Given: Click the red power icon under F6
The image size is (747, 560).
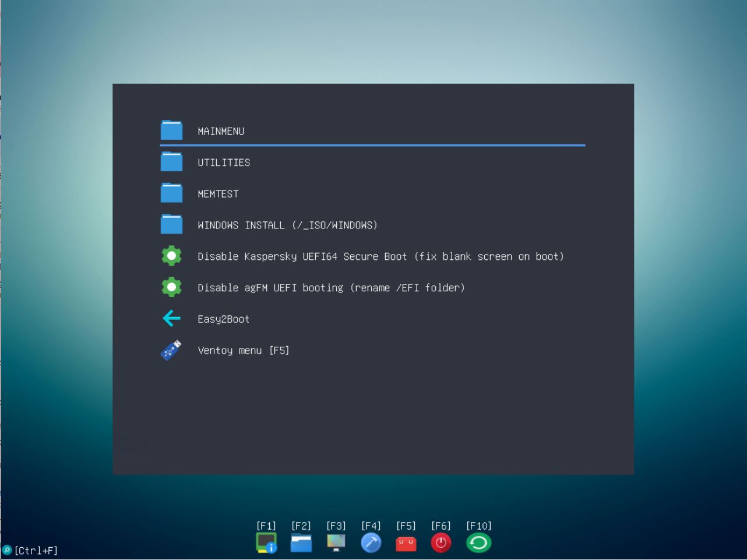Looking at the screenshot, I should 441,543.
